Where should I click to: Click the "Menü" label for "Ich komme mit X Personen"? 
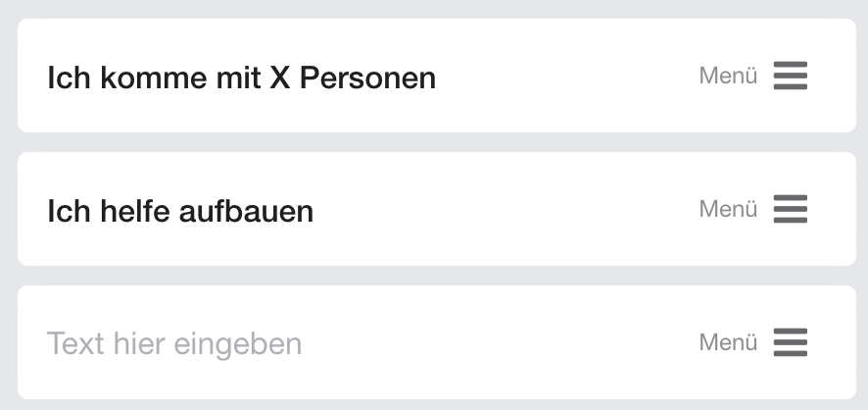pyautogui.click(x=728, y=76)
